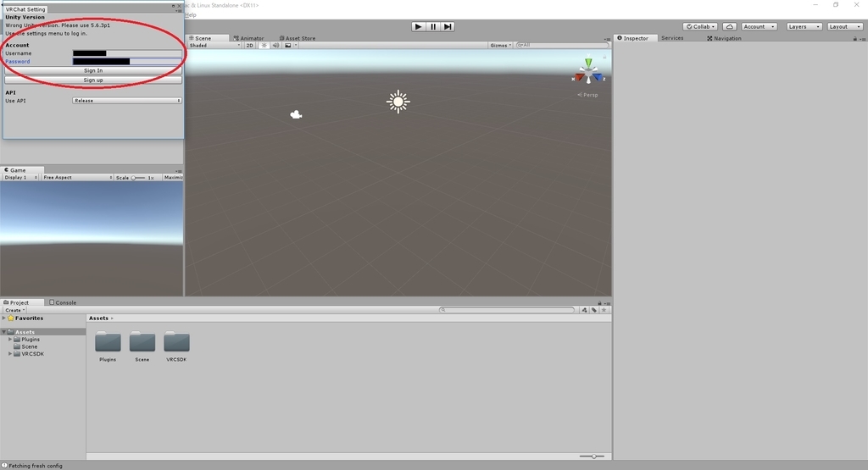Select the camera gizmo in Scene view

[x=296, y=114]
